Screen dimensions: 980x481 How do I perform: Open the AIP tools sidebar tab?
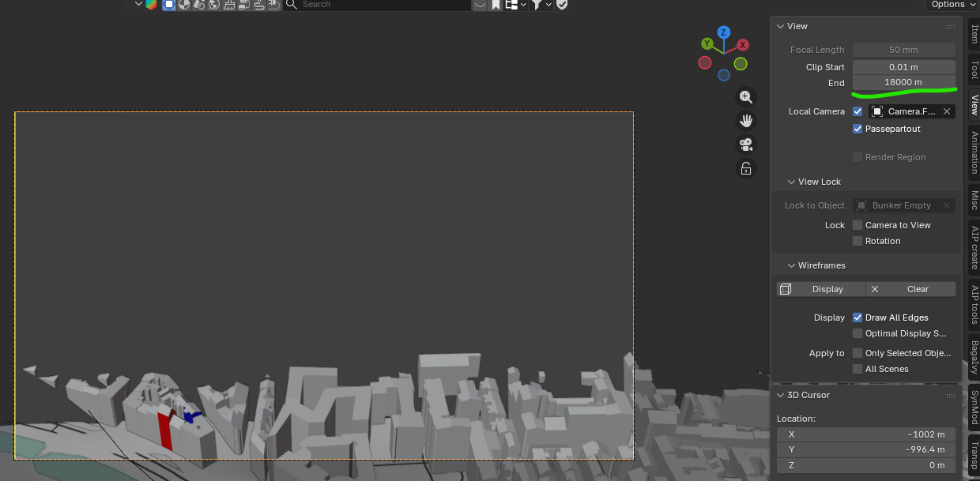974,305
